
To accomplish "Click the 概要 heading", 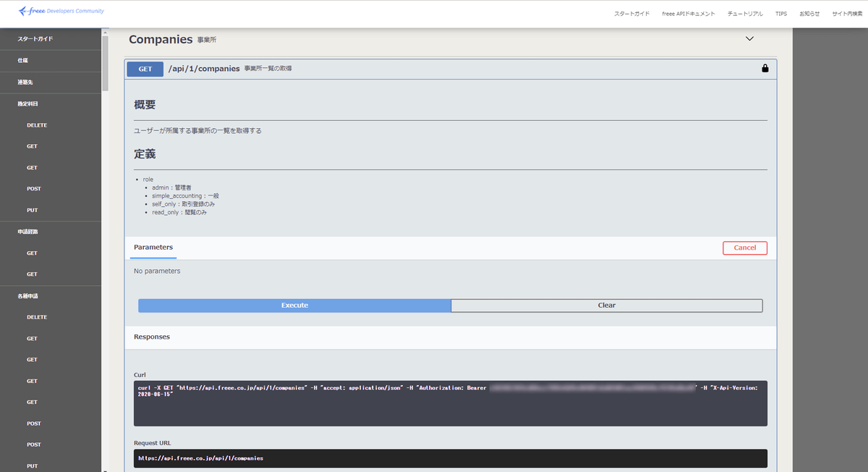I will pyautogui.click(x=145, y=104).
